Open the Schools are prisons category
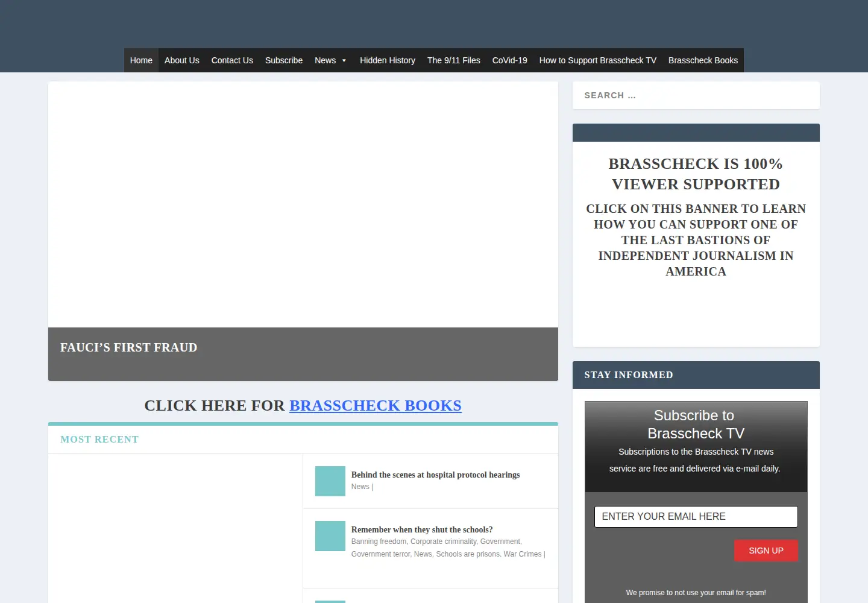This screenshot has width=868, height=603. [468, 554]
